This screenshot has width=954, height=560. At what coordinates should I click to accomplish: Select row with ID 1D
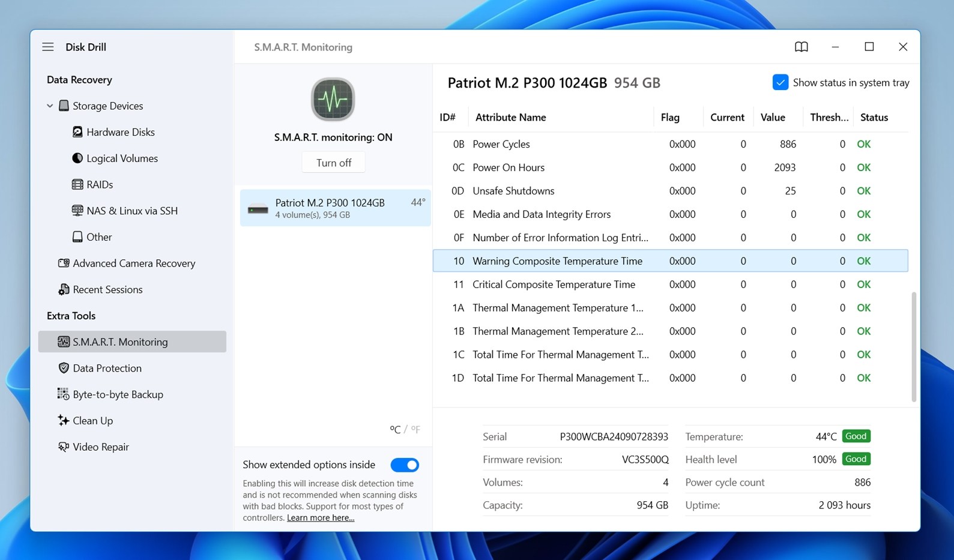coord(671,378)
